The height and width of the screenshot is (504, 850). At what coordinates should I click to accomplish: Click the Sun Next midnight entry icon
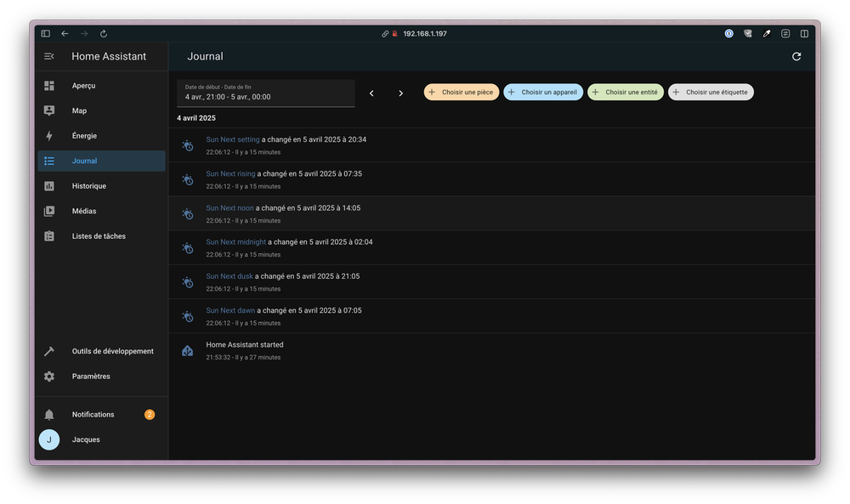[x=188, y=247]
